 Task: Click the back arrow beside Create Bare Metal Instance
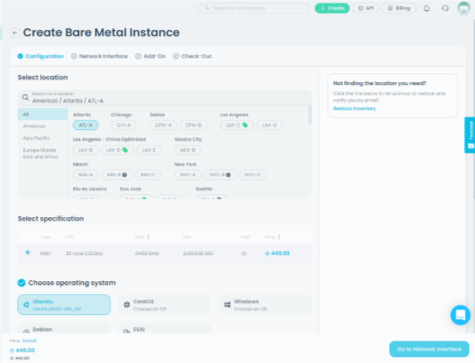[x=14, y=33]
